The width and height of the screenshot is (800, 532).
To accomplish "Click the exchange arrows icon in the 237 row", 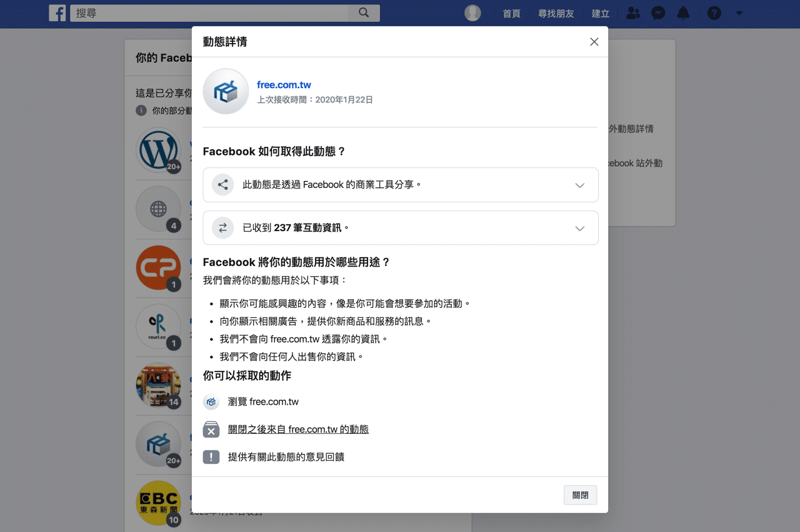I will (x=222, y=228).
